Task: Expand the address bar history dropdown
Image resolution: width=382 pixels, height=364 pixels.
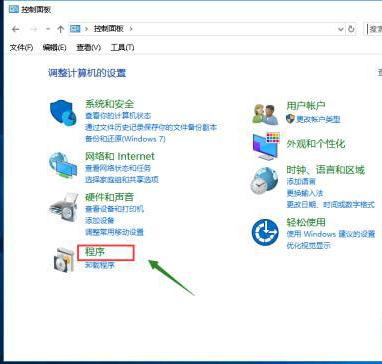Action: point(341,29)
